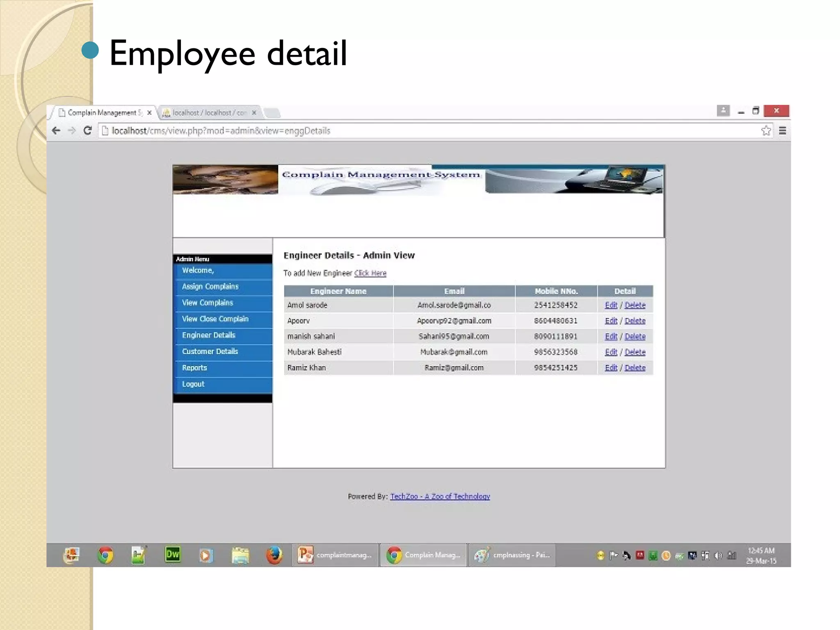This screenshot has width=840, height=630.
Task: Open View Close Complain menu item
Action: coord(223,319)
